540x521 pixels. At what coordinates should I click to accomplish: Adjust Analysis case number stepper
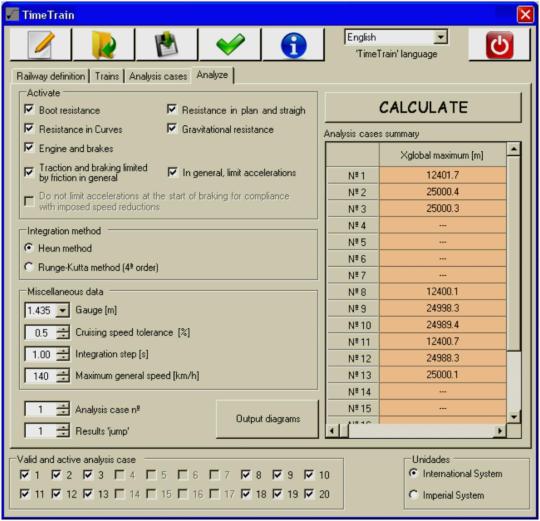[x=63, y=409]
